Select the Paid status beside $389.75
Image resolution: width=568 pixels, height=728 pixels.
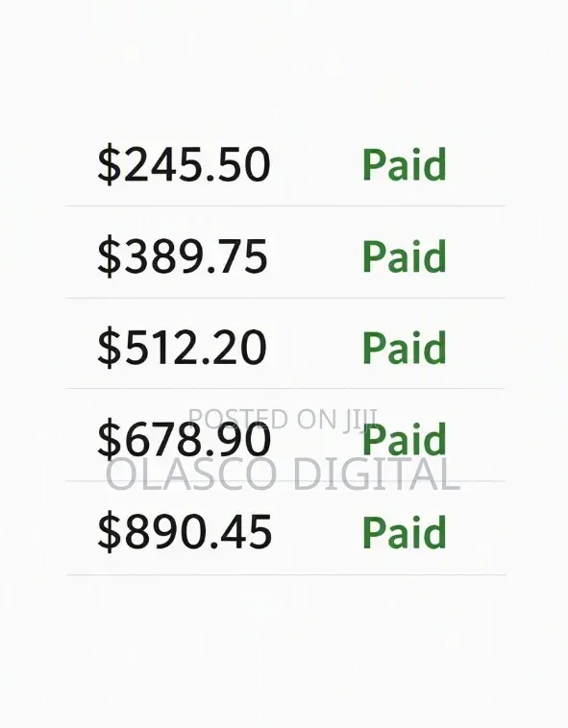click(404, 255)
